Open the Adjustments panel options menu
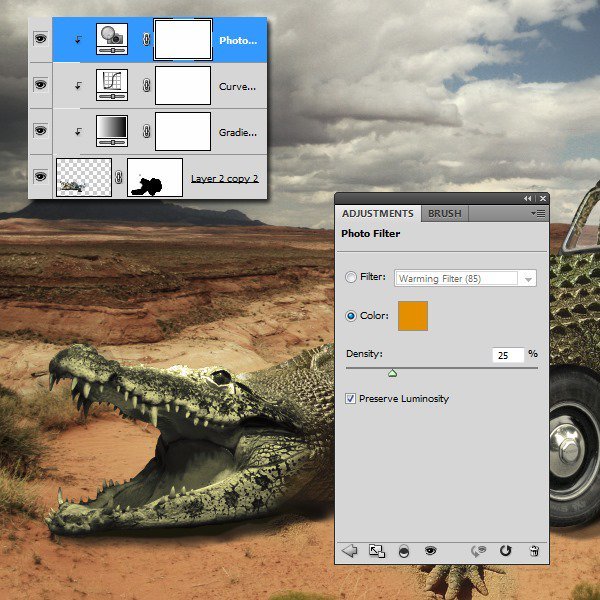The image size is (600, 600). pyautogui.click(x=538, y=214)
